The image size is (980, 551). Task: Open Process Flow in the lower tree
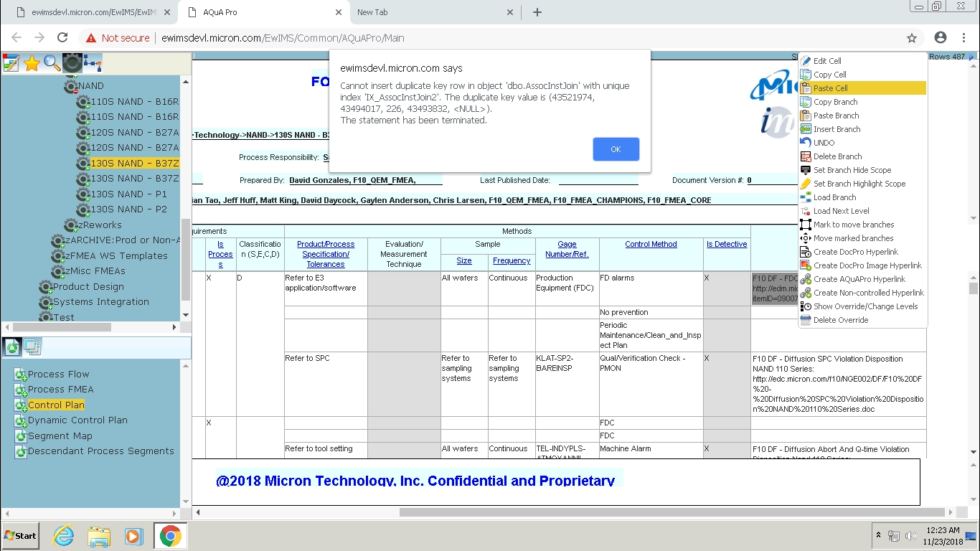[58, 374]
